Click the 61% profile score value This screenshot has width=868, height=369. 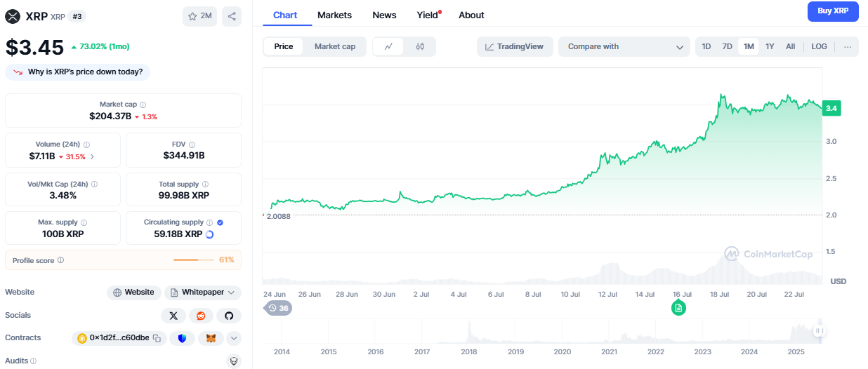(x=227, y=260)
